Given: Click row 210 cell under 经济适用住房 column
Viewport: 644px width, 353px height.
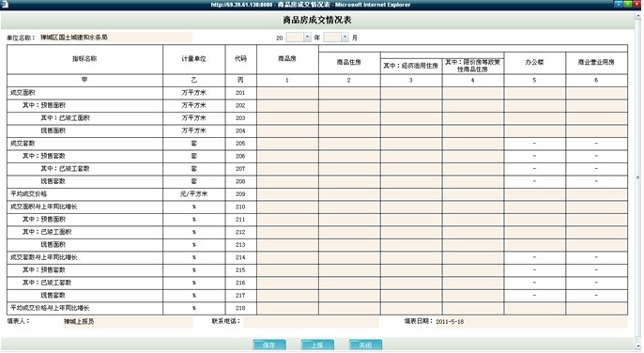Looking at the screenshot, I should tap(411, 207).
